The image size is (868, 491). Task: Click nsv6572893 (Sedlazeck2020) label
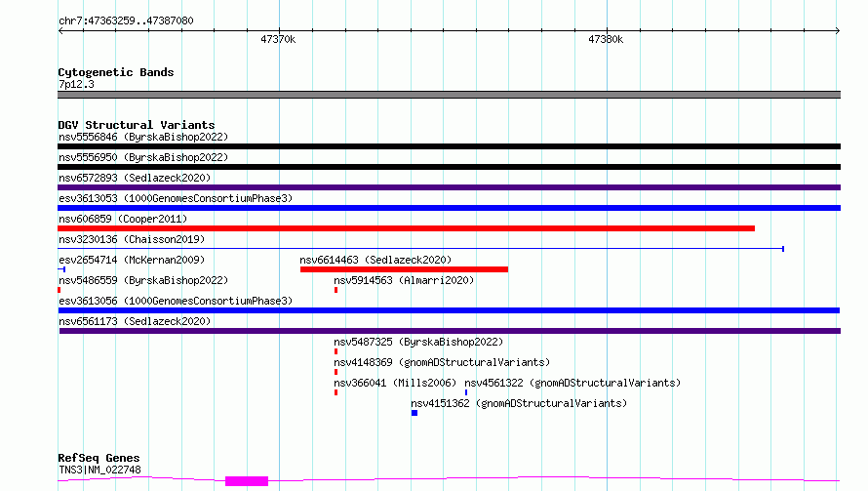(x=135, y=178)
